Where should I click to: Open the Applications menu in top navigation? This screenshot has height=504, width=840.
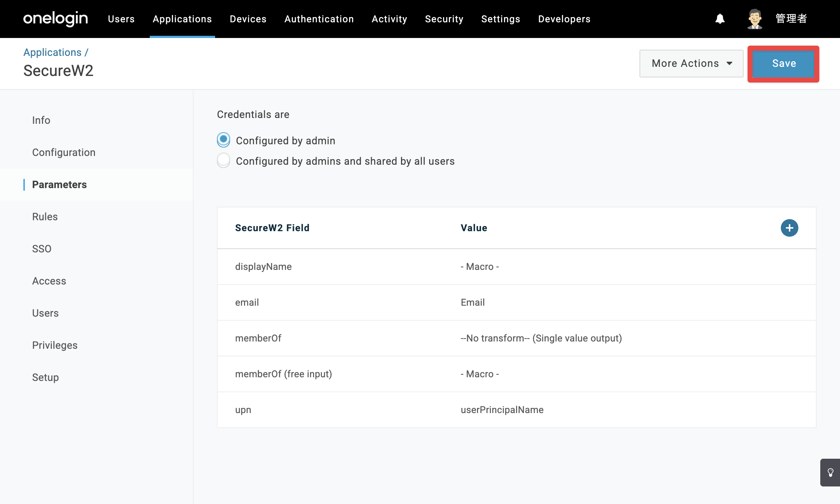[182, 19]
